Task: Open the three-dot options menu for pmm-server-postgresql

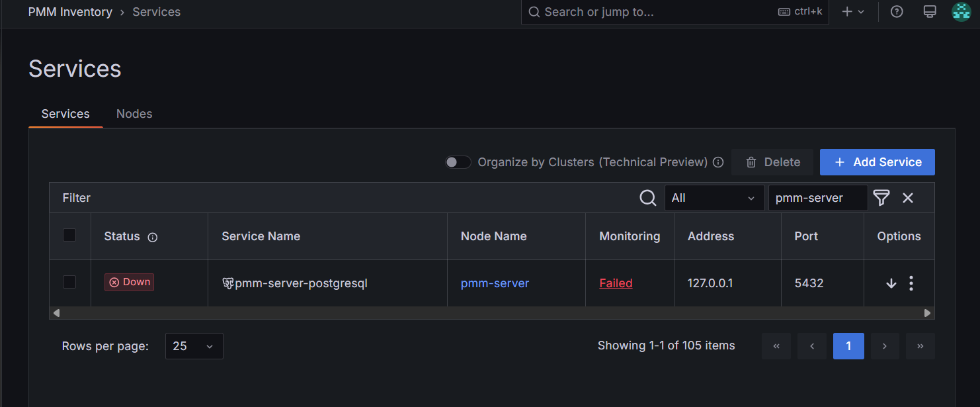Action: click(911, 283)
